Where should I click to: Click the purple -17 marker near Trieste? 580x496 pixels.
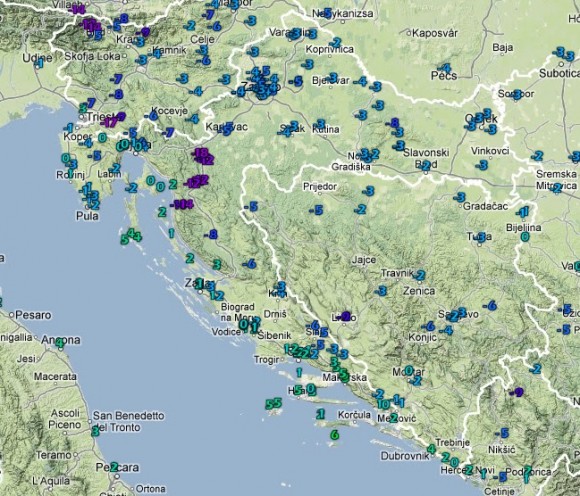(110, 122)
